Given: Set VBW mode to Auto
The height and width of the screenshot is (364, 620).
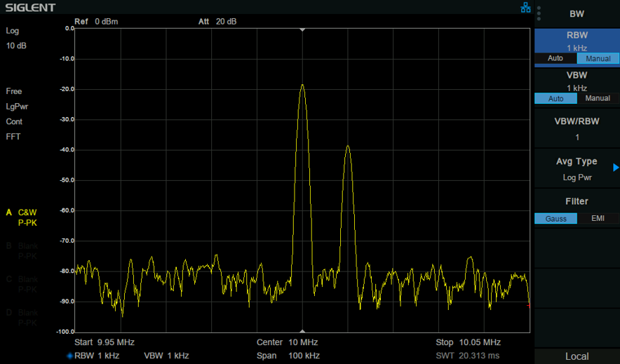Looking at the screenshot, I should 555,98.
